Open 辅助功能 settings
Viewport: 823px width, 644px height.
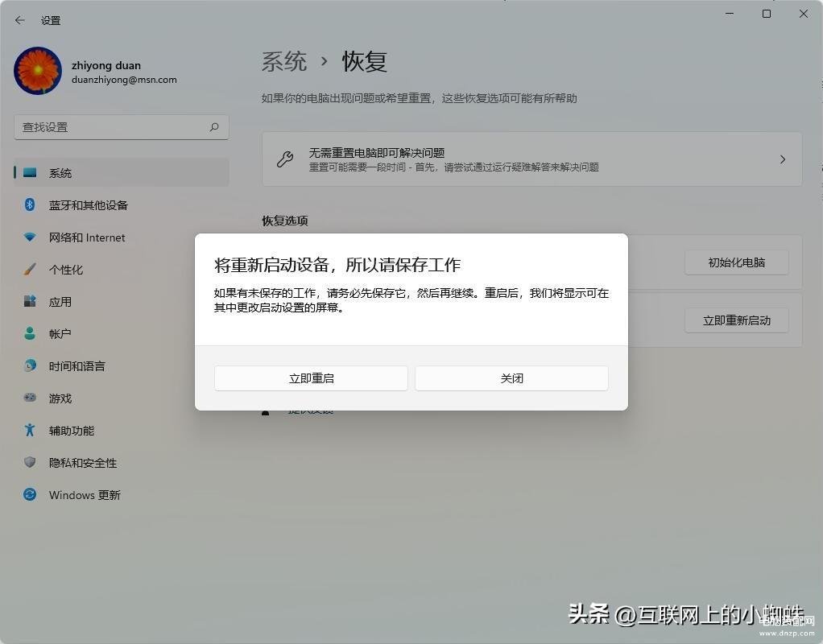[x=122, y=431]
